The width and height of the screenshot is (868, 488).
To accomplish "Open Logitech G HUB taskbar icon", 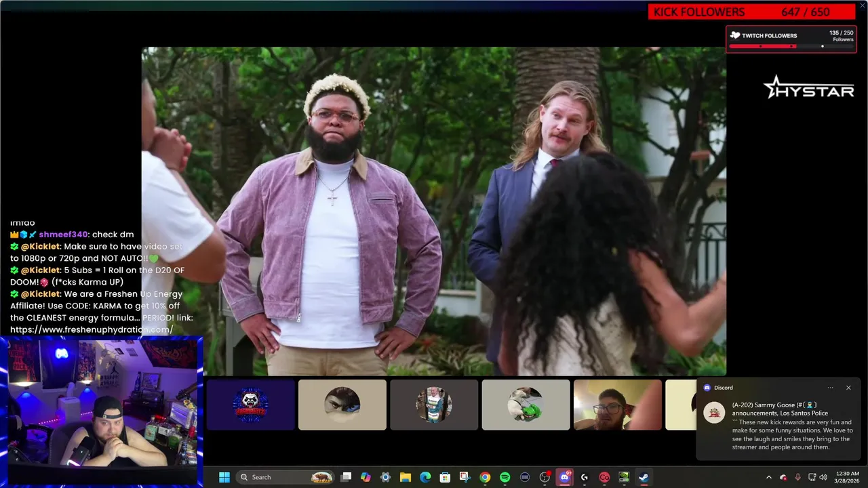I will click(584, 477).
